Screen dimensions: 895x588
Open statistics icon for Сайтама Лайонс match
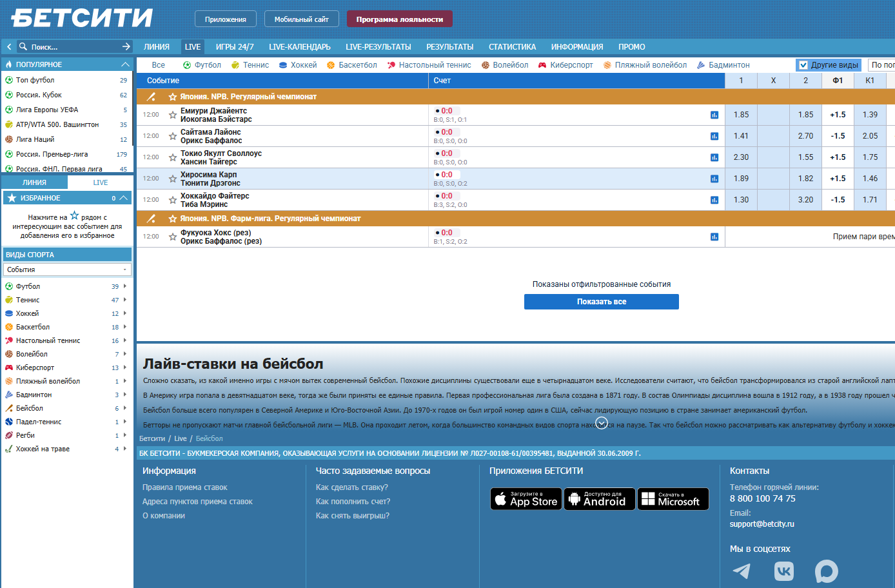pyautogui.click(x=714, y=136)
